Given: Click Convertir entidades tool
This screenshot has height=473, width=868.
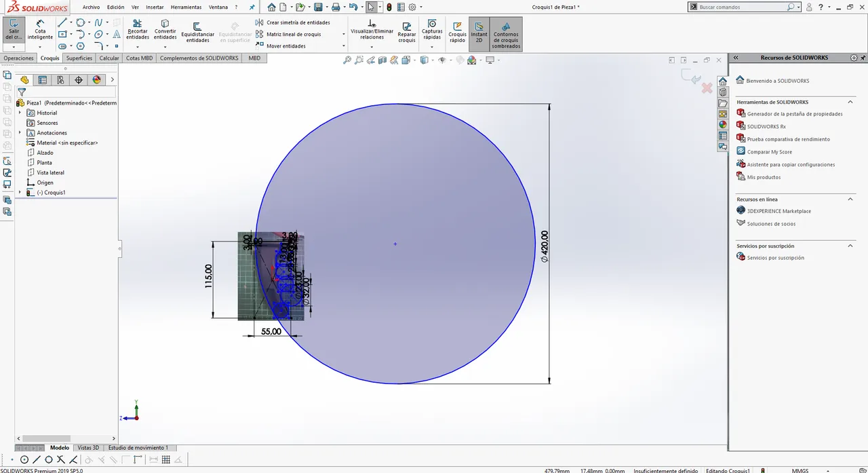Looking at the screenshot, I should (x=165, y=30).
